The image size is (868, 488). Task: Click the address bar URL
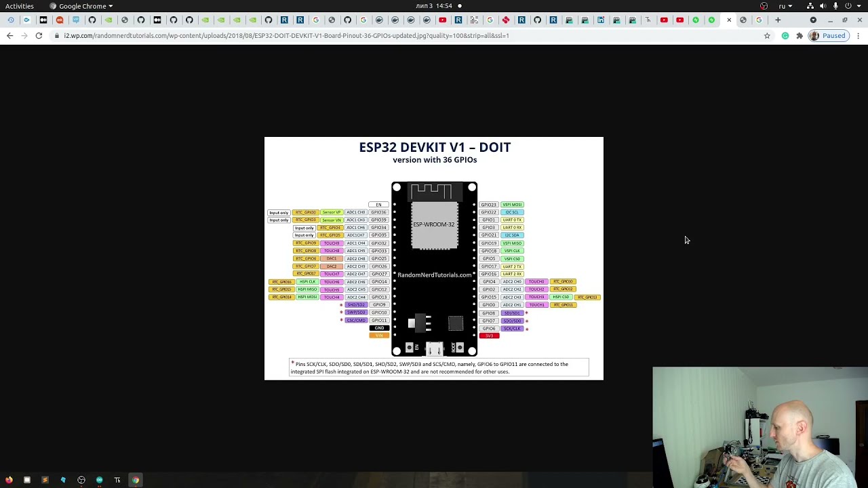click(x=286, y=35)
